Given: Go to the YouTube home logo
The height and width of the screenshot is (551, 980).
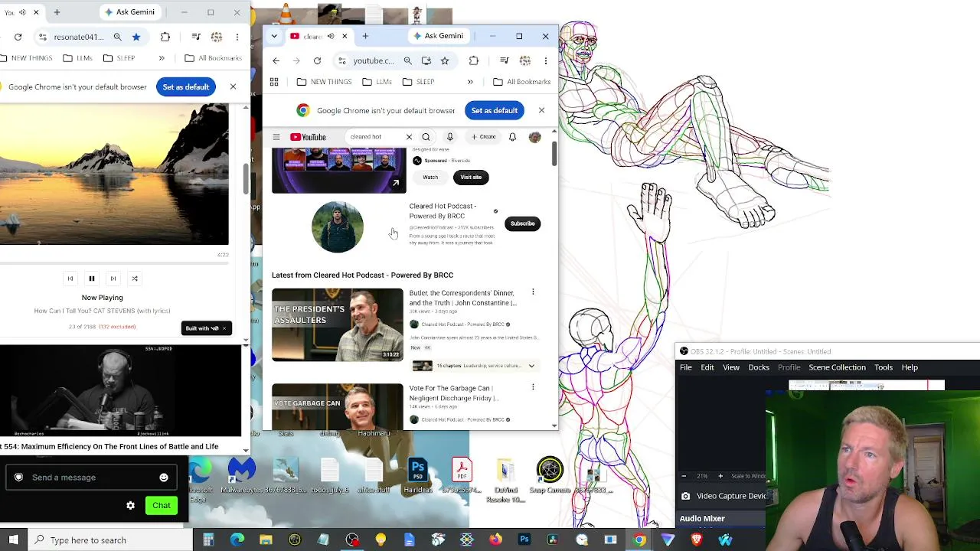Looking at the screenshot, I should coord(308,137).
